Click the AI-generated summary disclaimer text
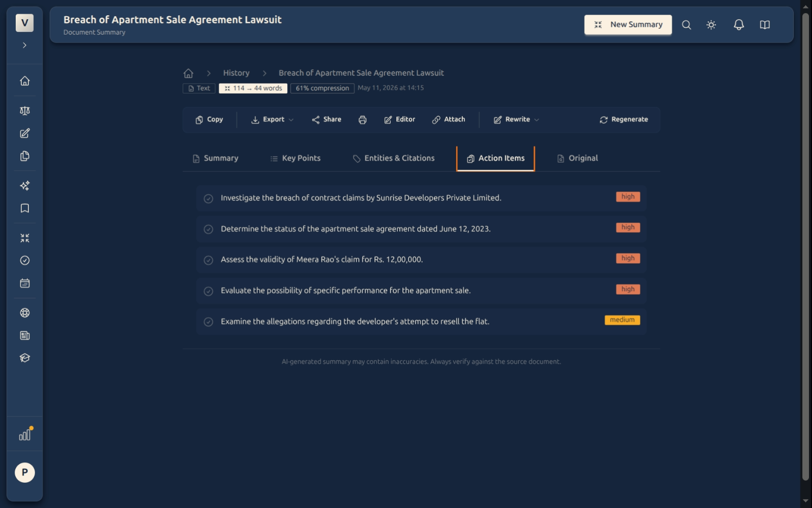The height and width of the screenshot is (508, 812). (421, 362)
